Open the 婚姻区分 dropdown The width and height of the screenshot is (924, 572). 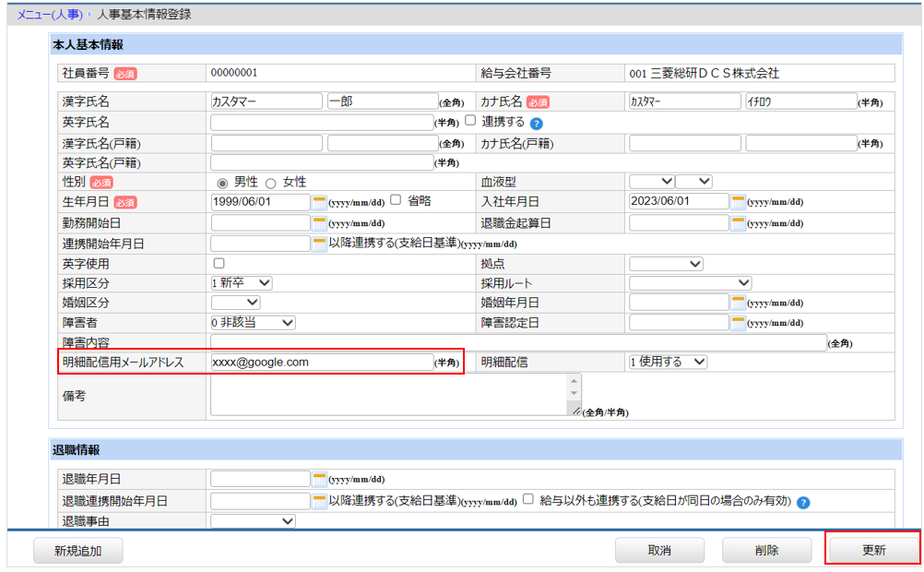point(236,303)
